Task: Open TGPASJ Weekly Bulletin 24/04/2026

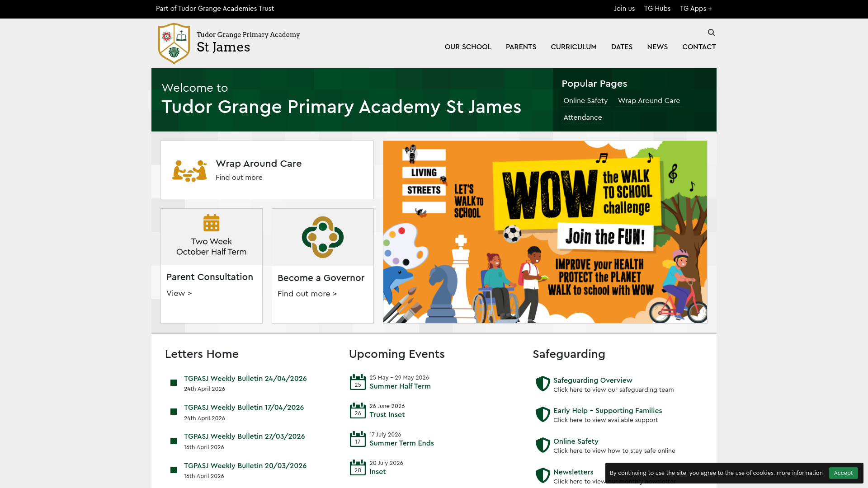Action: point(245,379)
